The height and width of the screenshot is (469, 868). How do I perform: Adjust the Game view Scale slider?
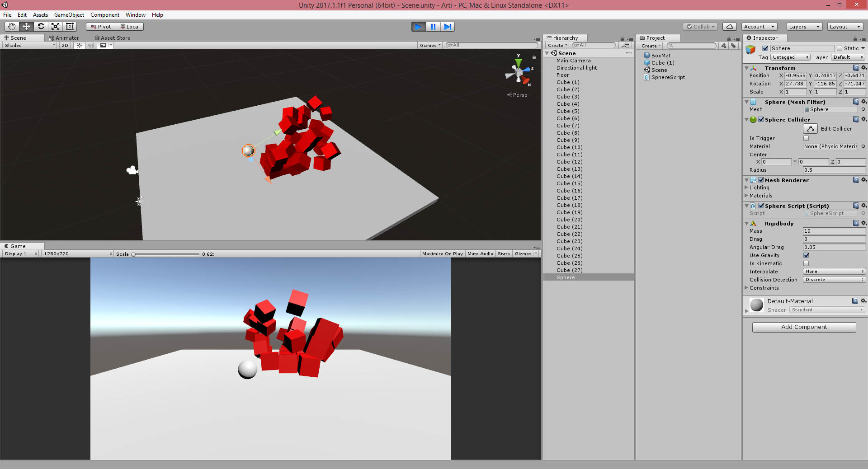[165, 254]
